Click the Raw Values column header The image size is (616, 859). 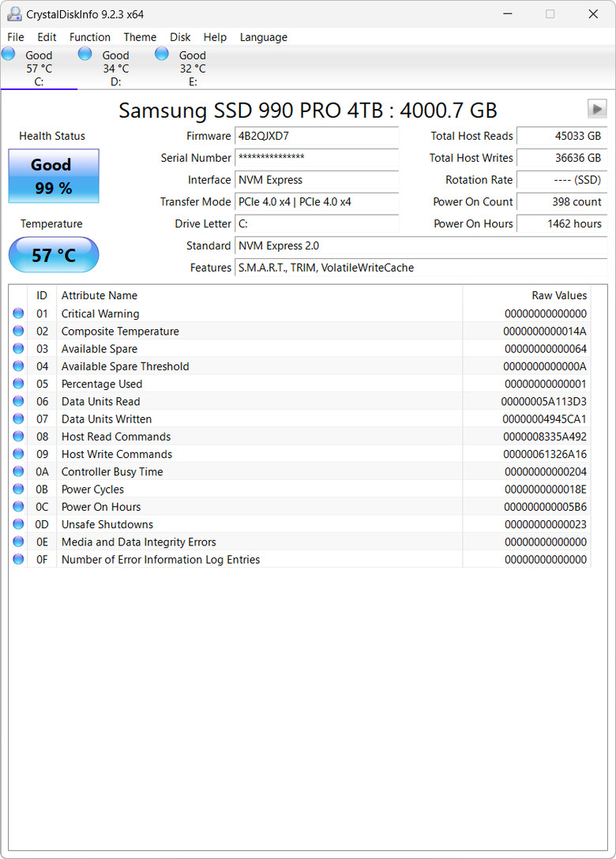click(527, 295)
